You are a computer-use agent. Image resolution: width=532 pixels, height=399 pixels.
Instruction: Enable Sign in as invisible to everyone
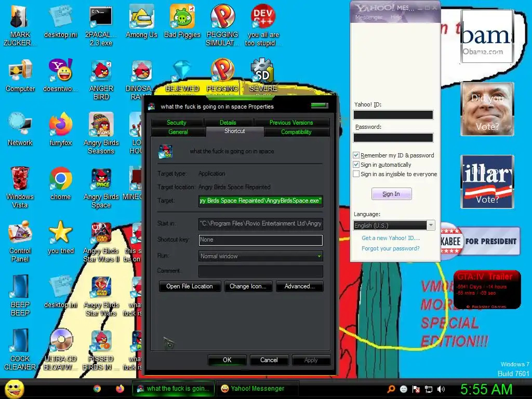pyautogui.click(x=356, y=174)
